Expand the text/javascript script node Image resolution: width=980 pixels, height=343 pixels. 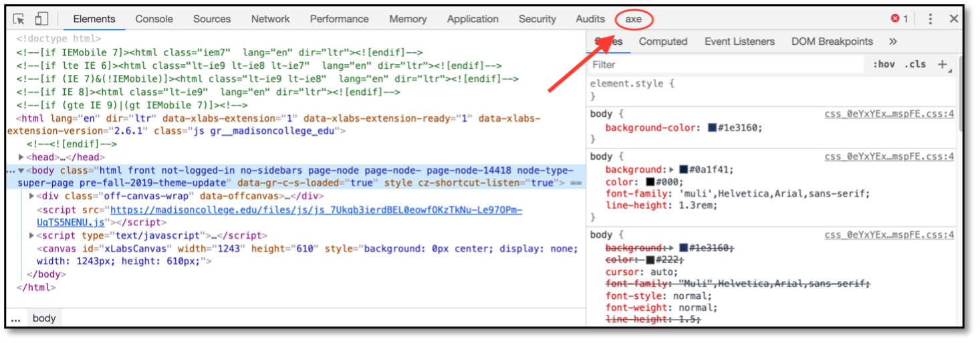[33, 235]
